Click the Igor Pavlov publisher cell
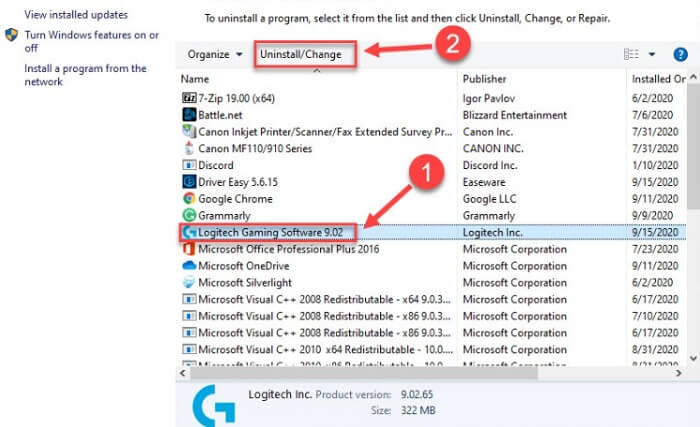 489,98
